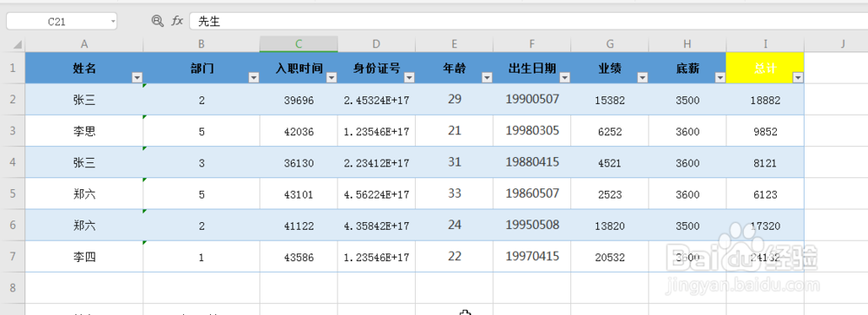This screenshot has width=868, height=315.
Task: Select column D header
Action: tap(377, 44)
